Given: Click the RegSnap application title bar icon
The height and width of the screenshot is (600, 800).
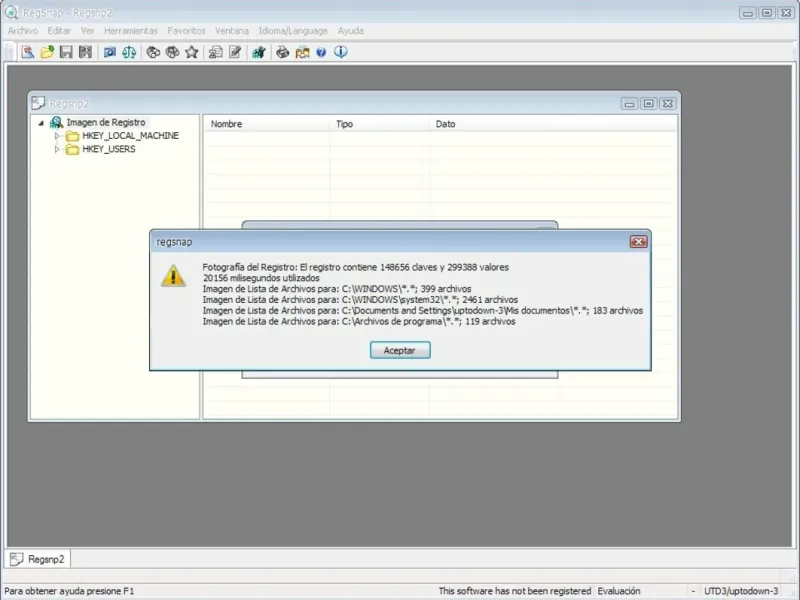Looking at the screenshot, I should 11,12.
